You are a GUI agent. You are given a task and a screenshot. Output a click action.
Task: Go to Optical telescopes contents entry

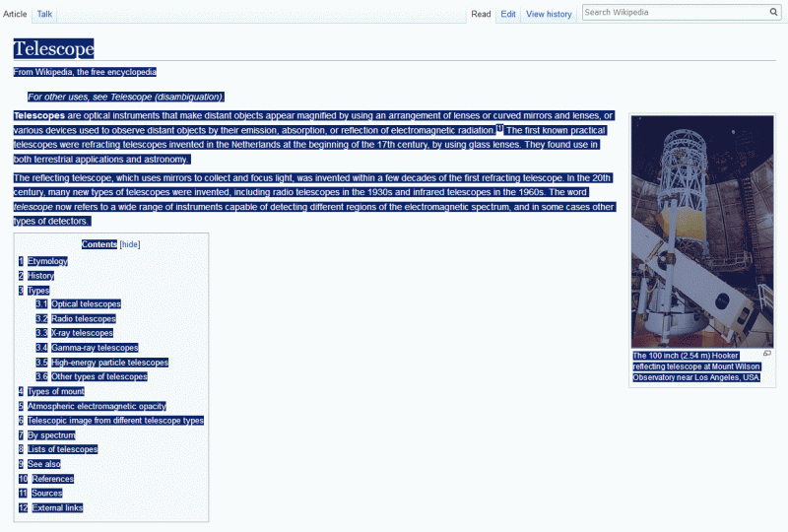86,304
